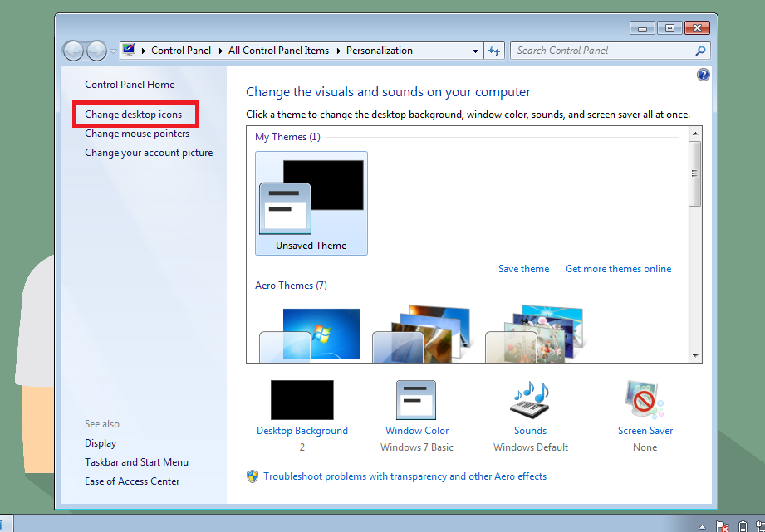Select All Control Panel Items breadcrumb
This screenshot has width=765, height=532.
[x=278, y=51]
